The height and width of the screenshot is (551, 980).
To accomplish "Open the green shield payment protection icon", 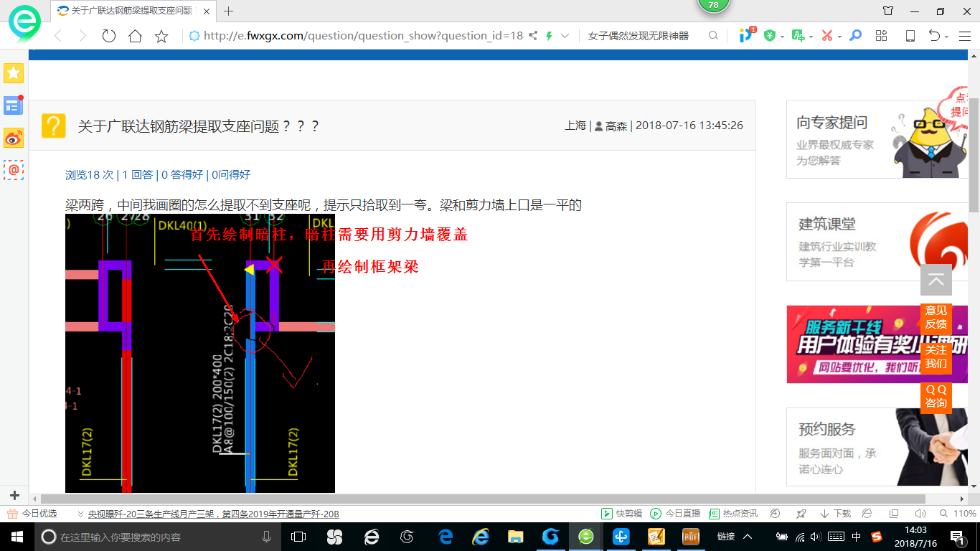I will 770,36.
